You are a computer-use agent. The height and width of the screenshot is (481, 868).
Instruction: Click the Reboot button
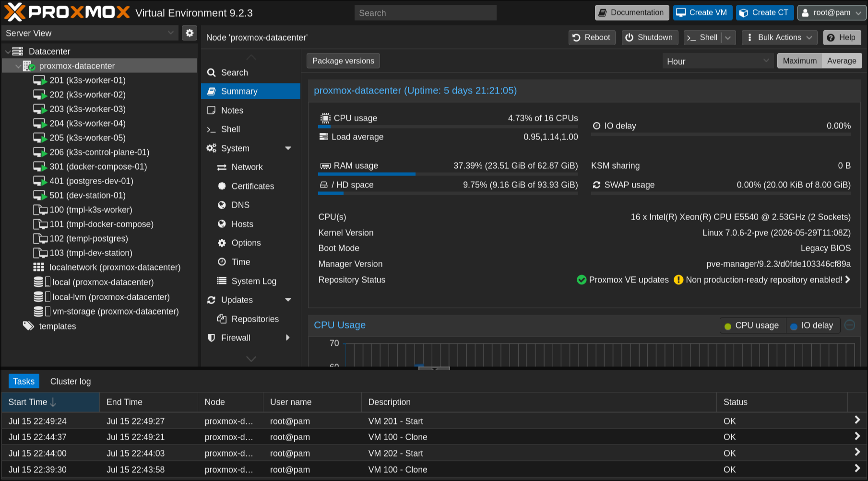[592, 37]
